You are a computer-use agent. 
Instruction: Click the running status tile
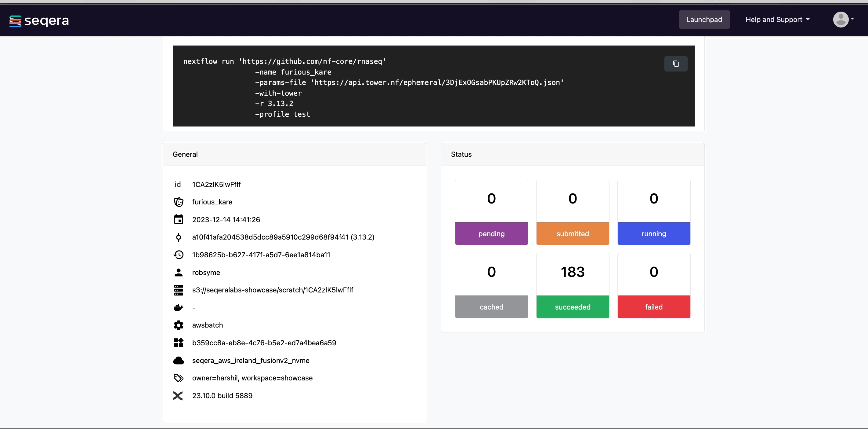click(654, 212)
